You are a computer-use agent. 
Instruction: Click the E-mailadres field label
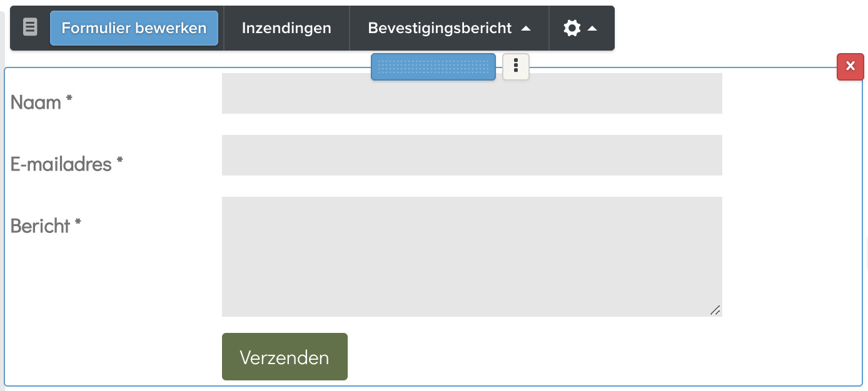[61, 164]
